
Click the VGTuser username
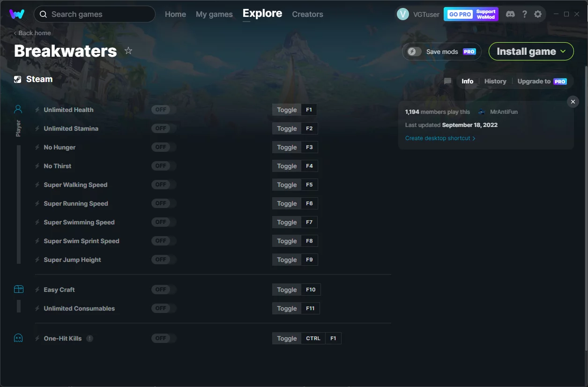pos(426,14)
